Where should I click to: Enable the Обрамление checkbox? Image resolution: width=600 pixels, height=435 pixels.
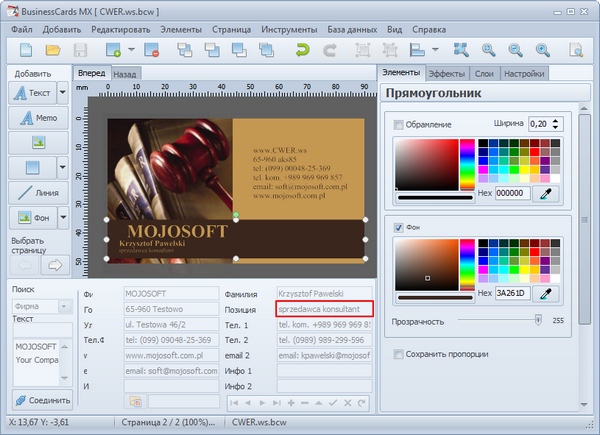pyautogui.click(x=399, y=124)
